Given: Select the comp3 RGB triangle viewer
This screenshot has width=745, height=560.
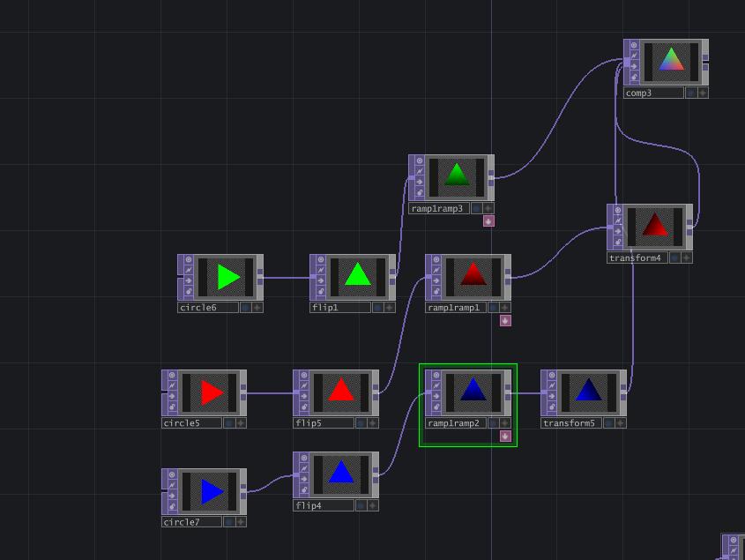Looking at the screenshot, I should pos(671,63).
